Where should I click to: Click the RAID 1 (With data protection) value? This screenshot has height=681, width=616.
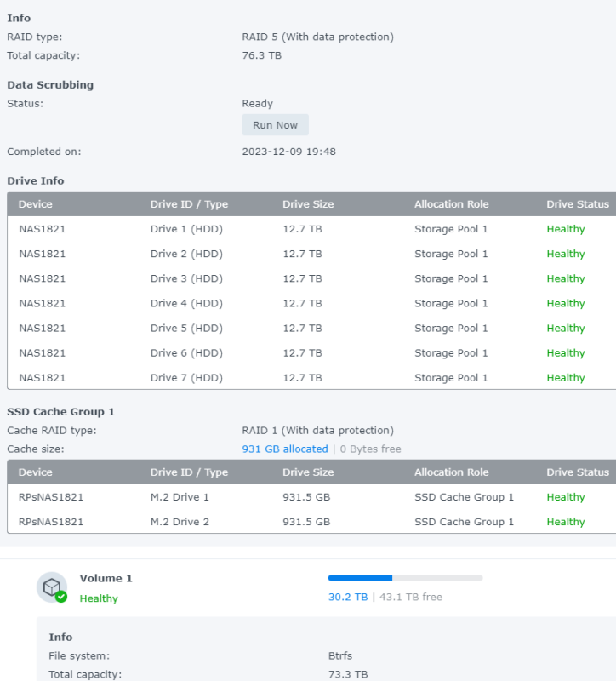point(317,431)
